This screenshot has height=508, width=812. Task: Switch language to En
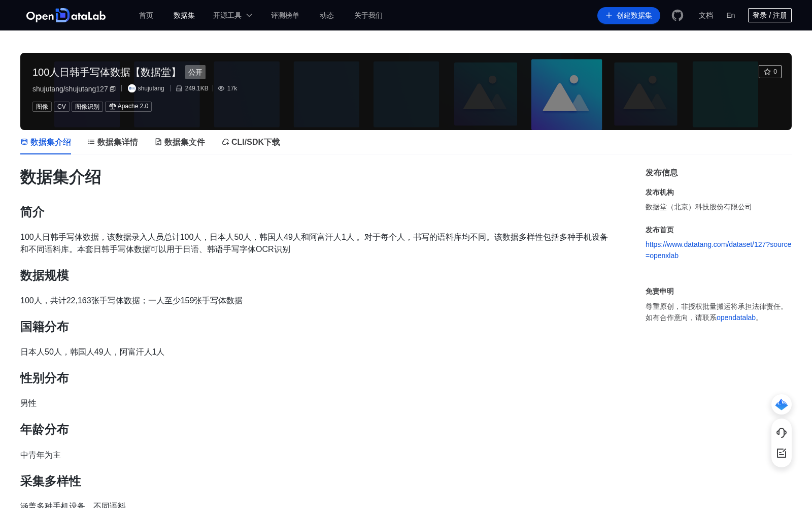point(731,15)
